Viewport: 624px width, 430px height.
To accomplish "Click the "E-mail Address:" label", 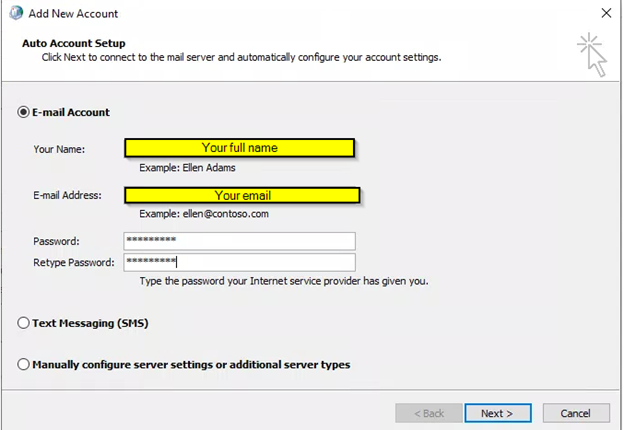I will coord(67,195).
